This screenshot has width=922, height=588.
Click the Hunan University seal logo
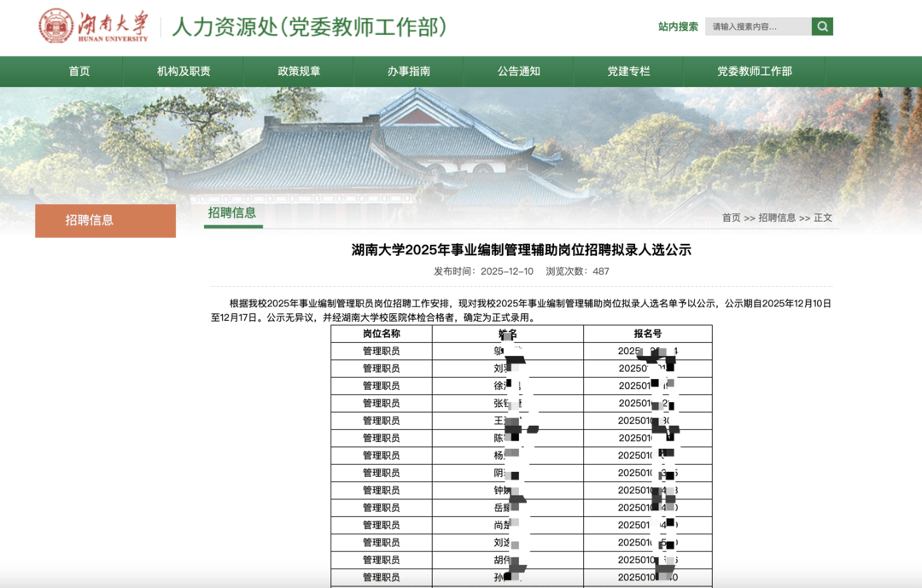tap(56, 25)
